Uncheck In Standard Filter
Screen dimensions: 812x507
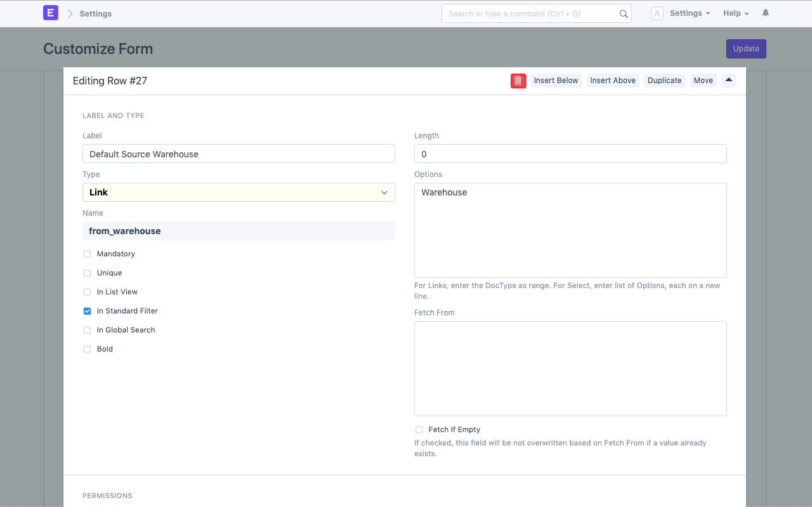[x=87, y=311]
